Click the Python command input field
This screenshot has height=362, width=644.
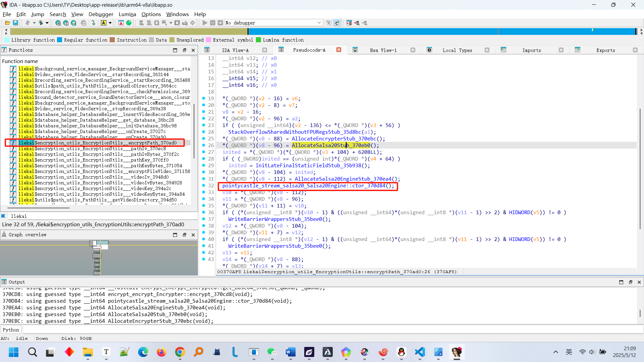point(332,330)
